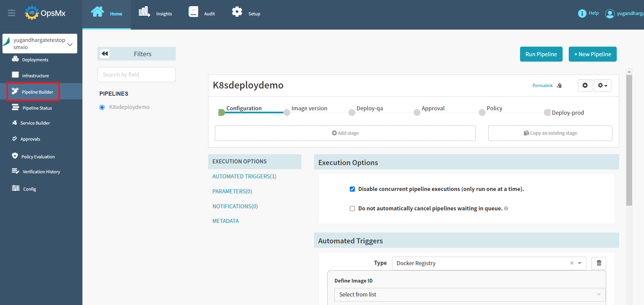
Task: Click the hamburger menu icon
Action: pos(12,13)
